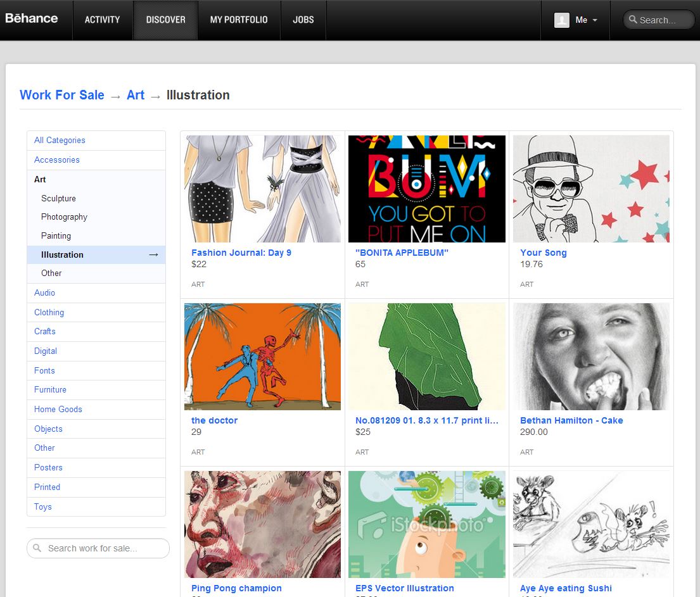Select All Categories in sidebar
The image size is (700, 597).
click(96, 140)
